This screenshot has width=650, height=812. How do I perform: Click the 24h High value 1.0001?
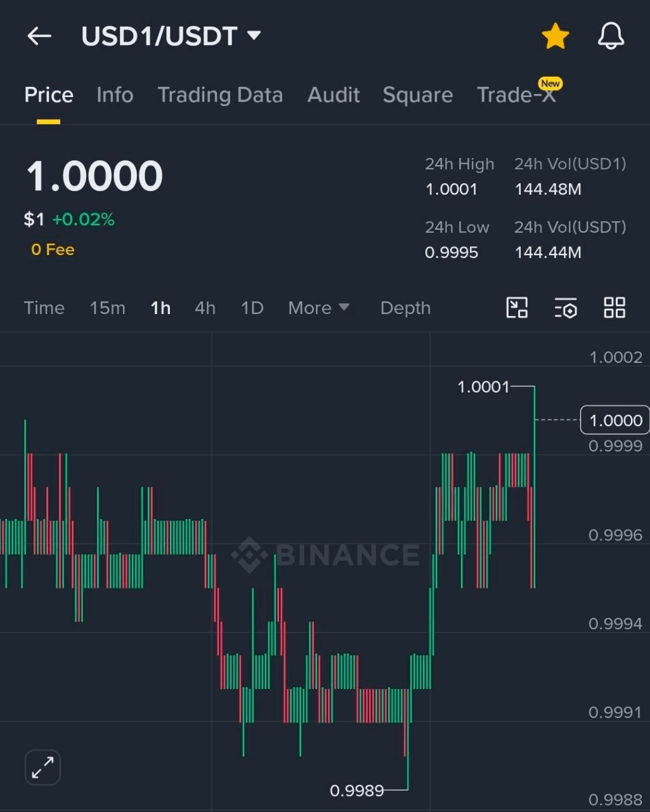(452, 189)
